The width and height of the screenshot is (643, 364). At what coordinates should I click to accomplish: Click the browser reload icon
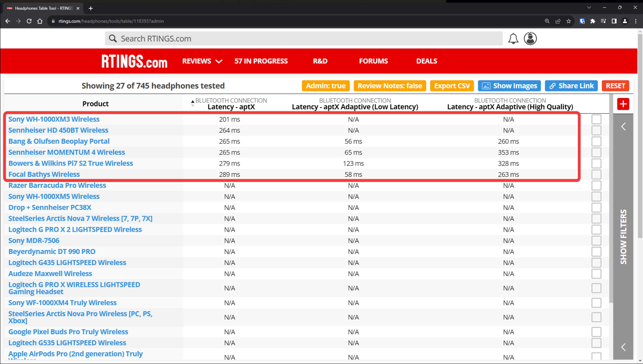click(29, 21)
